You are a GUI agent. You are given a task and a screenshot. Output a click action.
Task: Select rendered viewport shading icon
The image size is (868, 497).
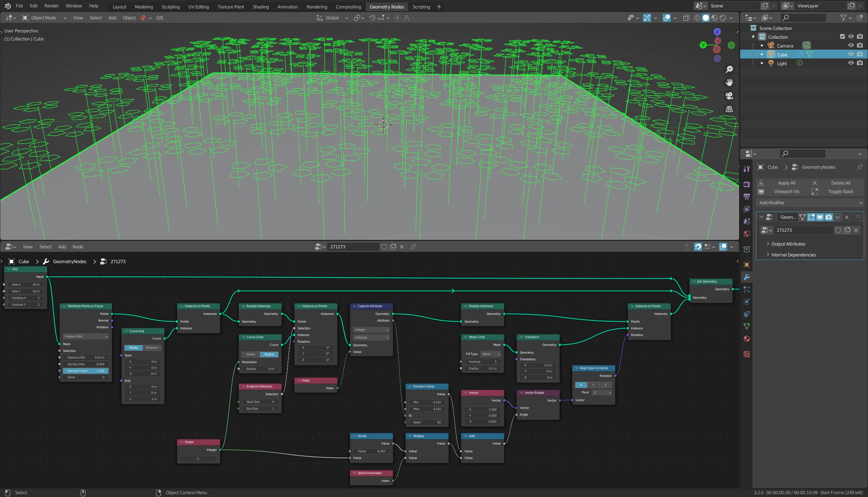click(723, 18)
